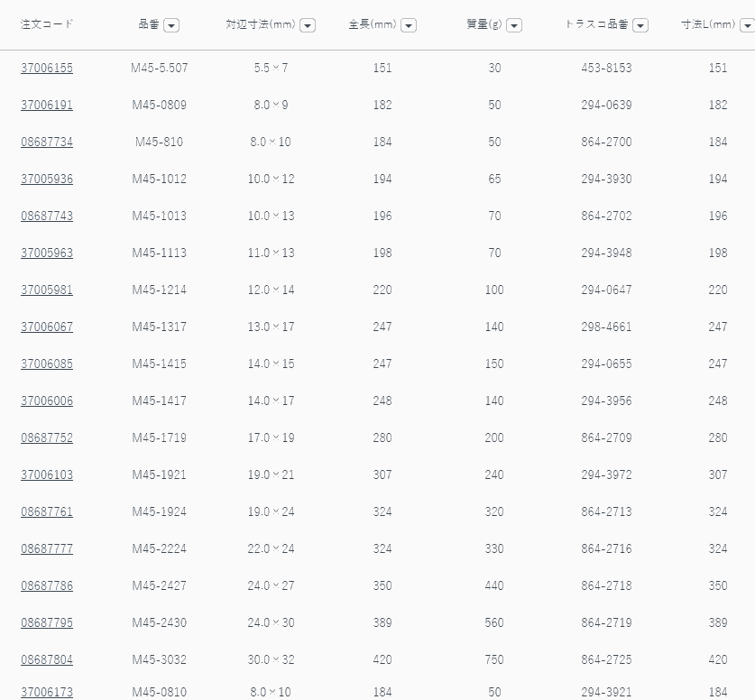This screenshot has width=755, height=700.
Task: Open order code 37005981 link
Action: pyautogui.click(x=47, y=290)
